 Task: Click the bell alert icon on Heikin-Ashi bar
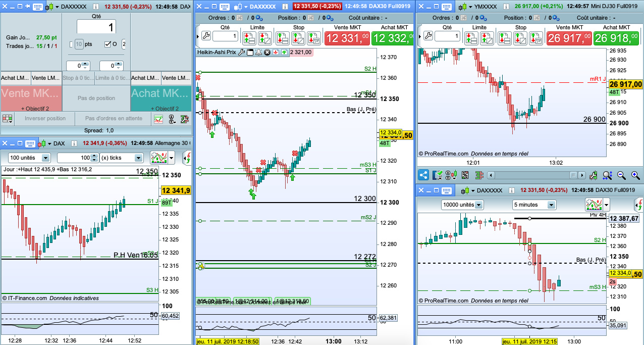click(x=258, y=52)
